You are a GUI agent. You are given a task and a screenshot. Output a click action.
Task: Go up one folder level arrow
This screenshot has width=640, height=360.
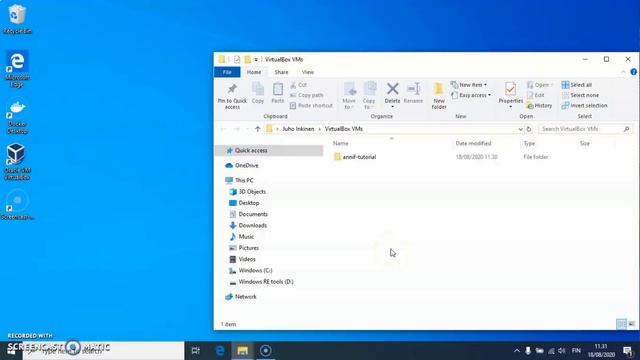[258, 129]
